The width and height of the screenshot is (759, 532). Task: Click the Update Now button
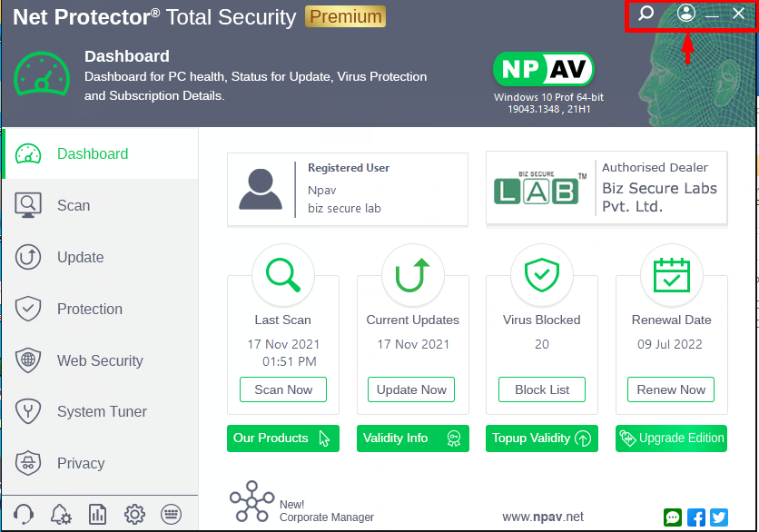(411, 389)
